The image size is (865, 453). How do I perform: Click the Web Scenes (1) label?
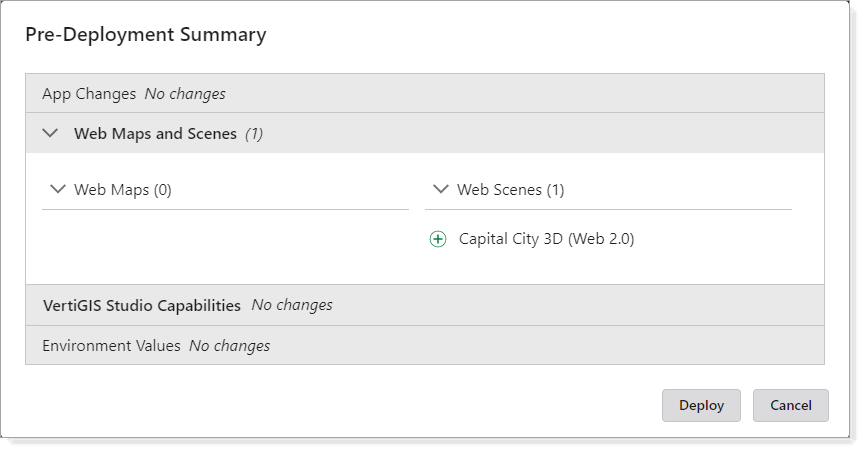(510, 189)
